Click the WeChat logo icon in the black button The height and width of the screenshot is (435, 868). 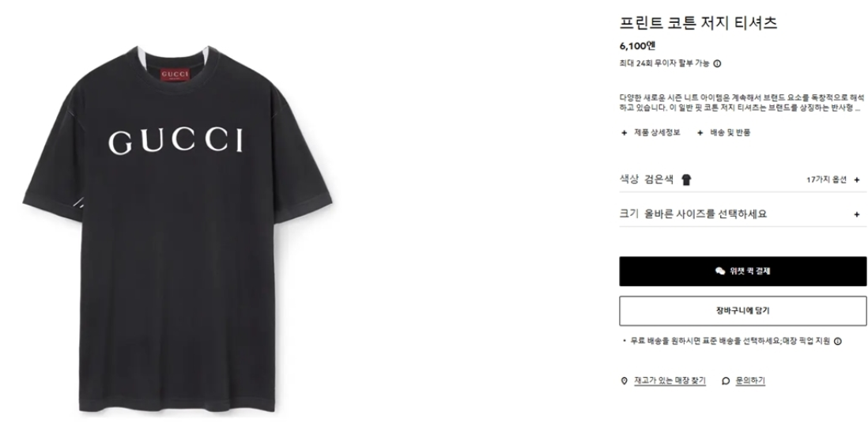tap(719, 271)
